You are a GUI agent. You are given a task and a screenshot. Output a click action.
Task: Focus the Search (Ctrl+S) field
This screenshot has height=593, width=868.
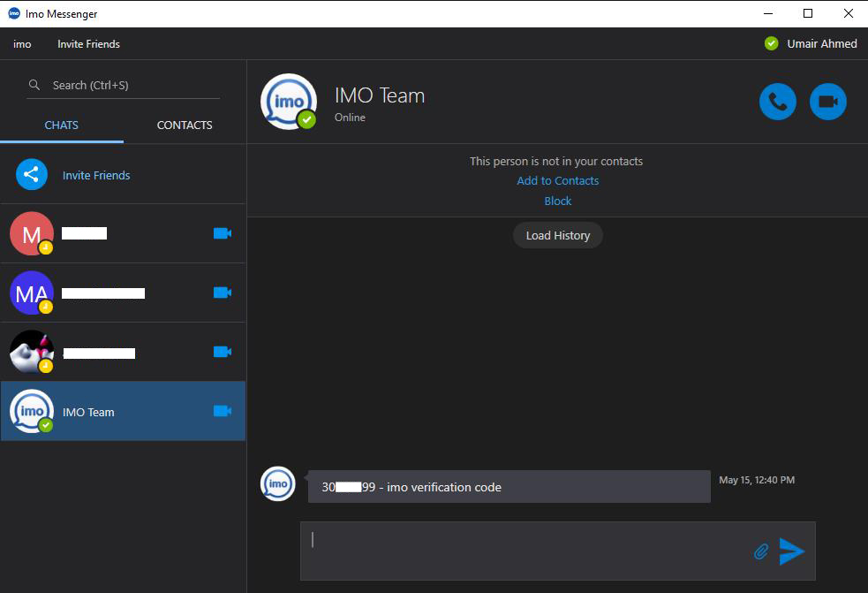(123, 86)
